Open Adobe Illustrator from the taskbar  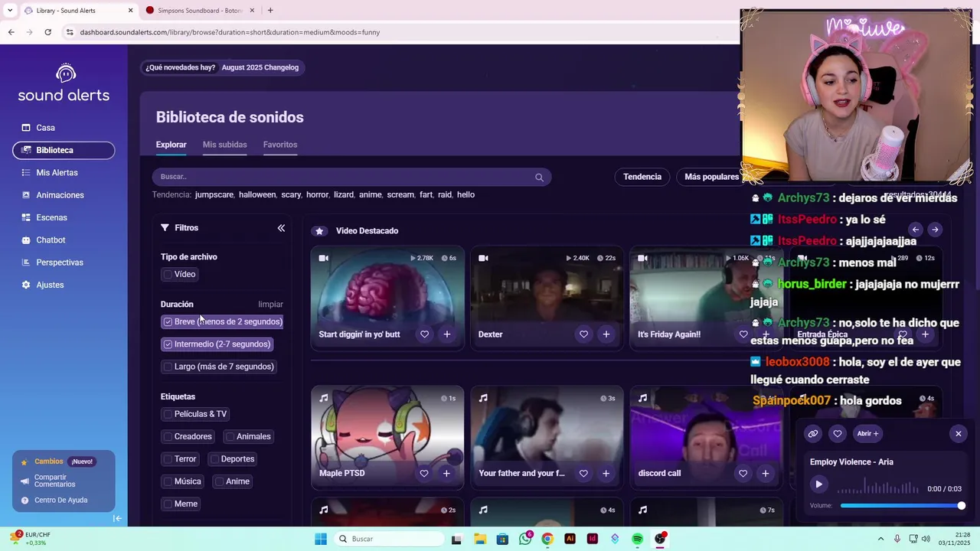570,539
